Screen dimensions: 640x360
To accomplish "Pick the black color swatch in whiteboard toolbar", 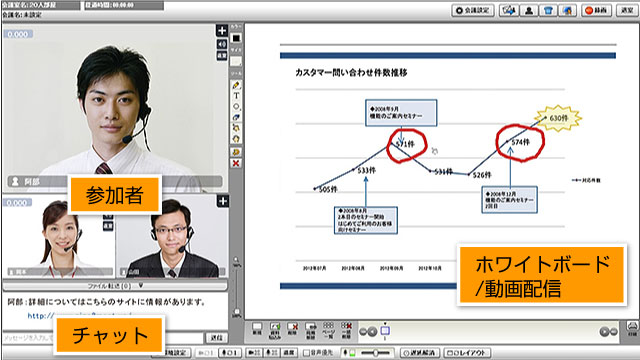I will (236, 38).
